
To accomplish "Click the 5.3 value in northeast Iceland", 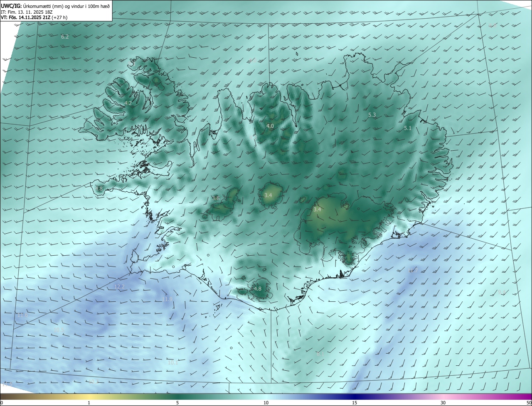I will click(372, 115).
